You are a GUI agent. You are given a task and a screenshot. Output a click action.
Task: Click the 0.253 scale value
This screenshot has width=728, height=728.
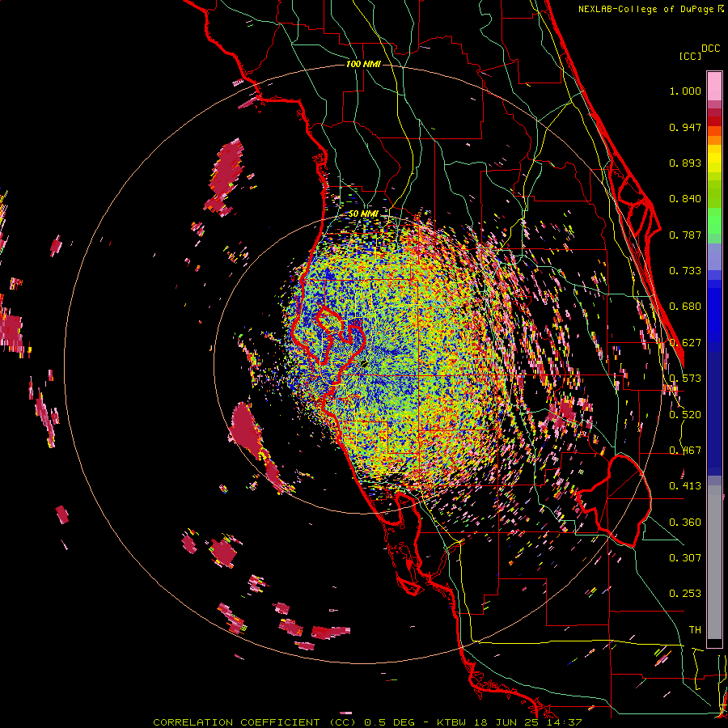coord(685,594)
